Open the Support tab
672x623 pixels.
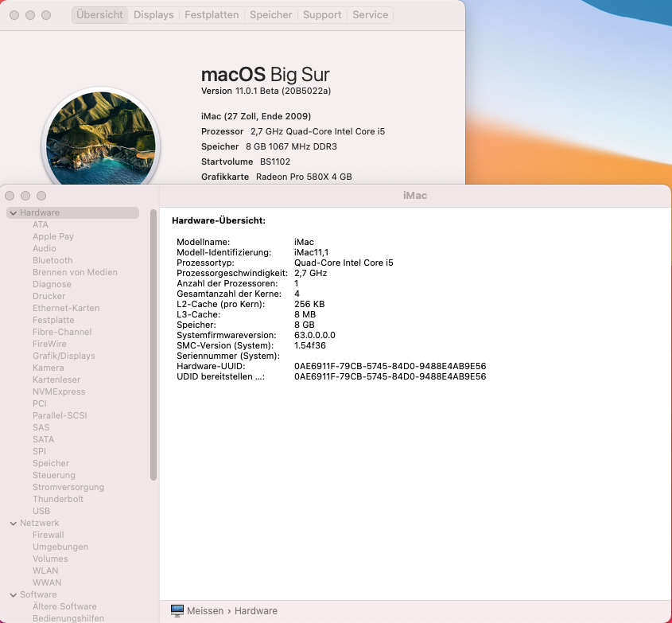pos(322,15)
